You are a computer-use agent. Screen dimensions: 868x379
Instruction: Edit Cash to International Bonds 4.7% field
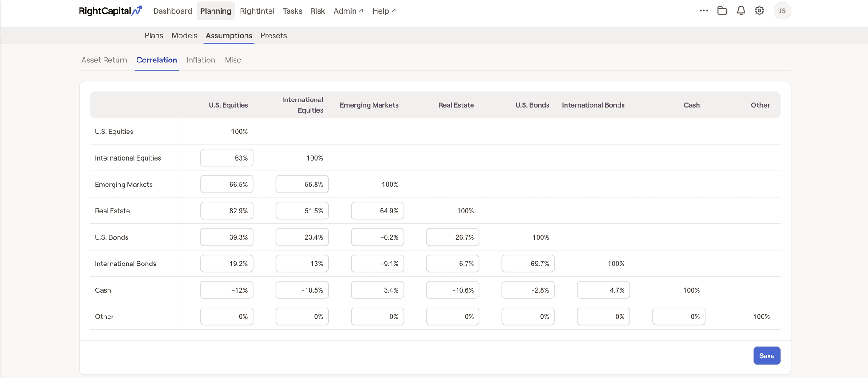(604, 290)
